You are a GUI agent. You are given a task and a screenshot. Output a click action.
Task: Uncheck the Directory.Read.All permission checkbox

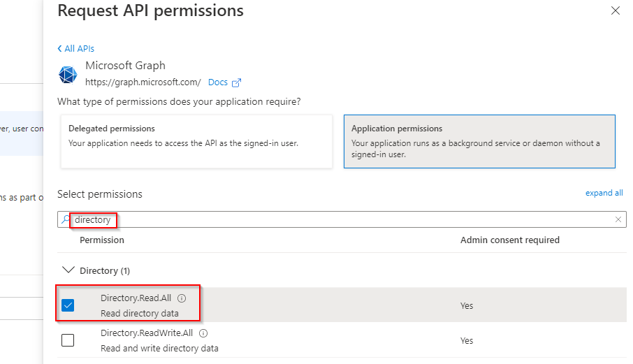pyautogui.click(x=68, y=305)
